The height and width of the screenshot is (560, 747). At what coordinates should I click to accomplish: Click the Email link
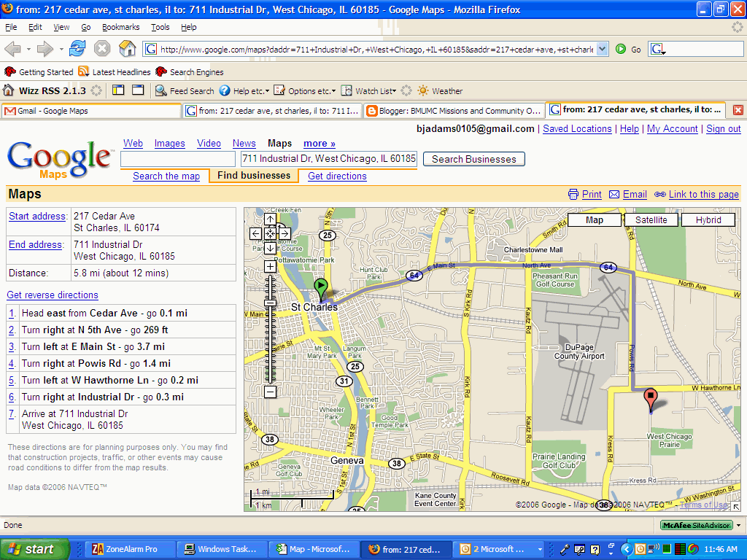tap(635, 194)
